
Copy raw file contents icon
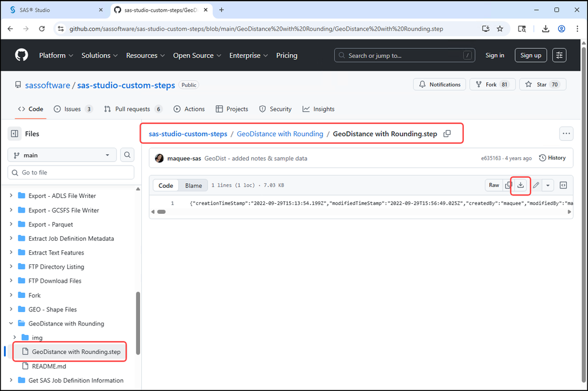tap(508, 185)
